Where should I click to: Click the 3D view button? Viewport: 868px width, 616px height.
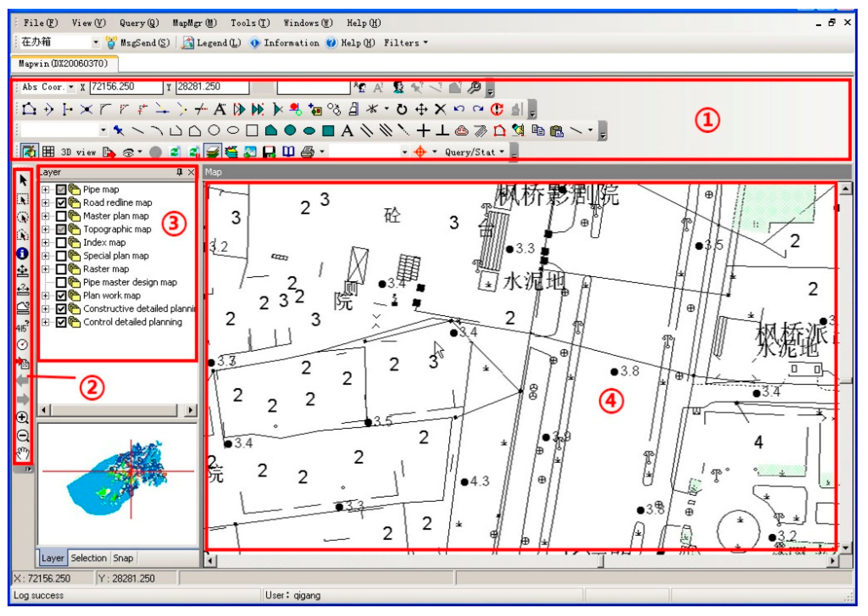point(78,152)
